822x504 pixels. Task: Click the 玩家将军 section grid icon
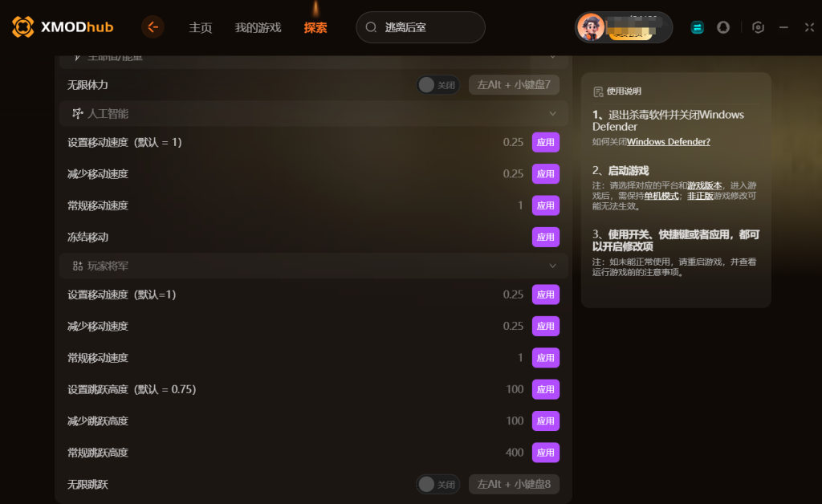[x=78, y=266]
